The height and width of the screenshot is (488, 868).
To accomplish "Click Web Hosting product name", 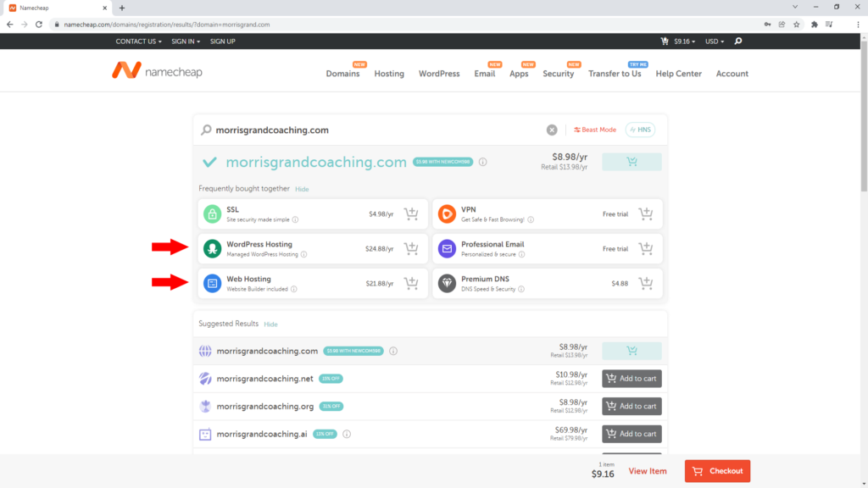I will [x=248, y=280].
